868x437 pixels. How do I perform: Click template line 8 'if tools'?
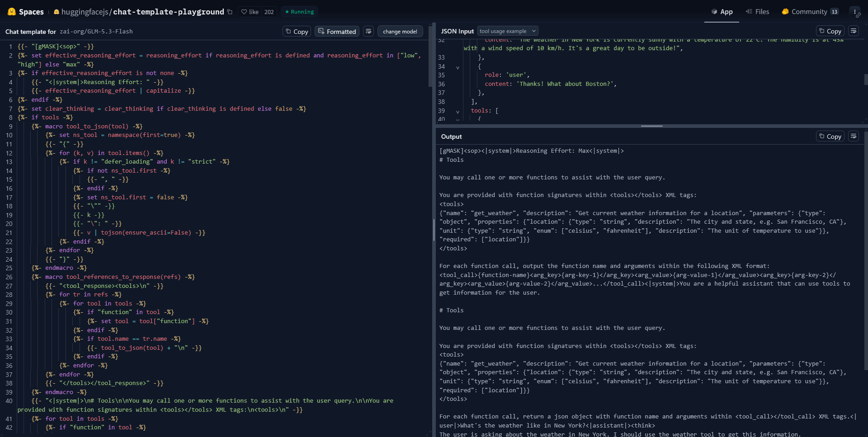pos(45,117)
